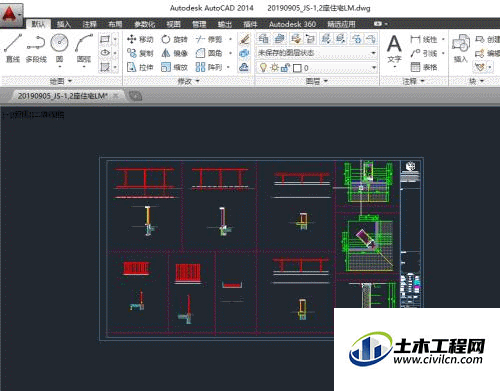Screen dimensions: 500x391
Task: Open the unsaved layer state dropdown
Action: [x=317, y=53]
